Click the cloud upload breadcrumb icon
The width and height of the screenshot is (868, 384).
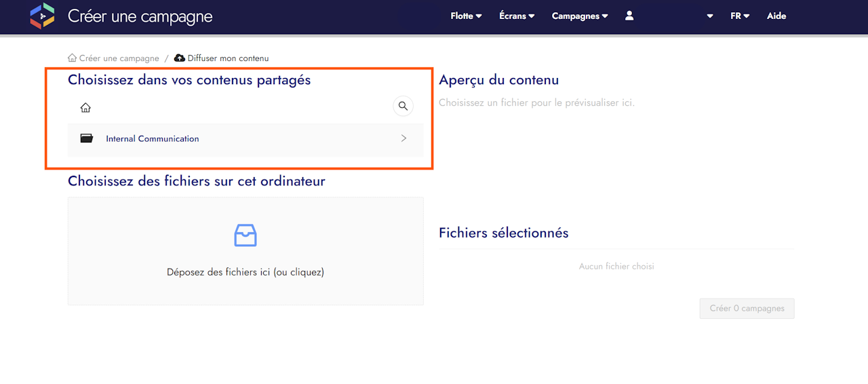[180, 58]
